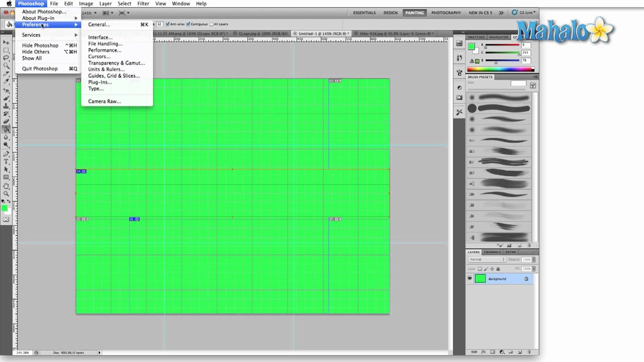The image size is (644, 362).
Task: Choose Units & Rulers preference
Action: pyautogui.click(x=117, y=69)
